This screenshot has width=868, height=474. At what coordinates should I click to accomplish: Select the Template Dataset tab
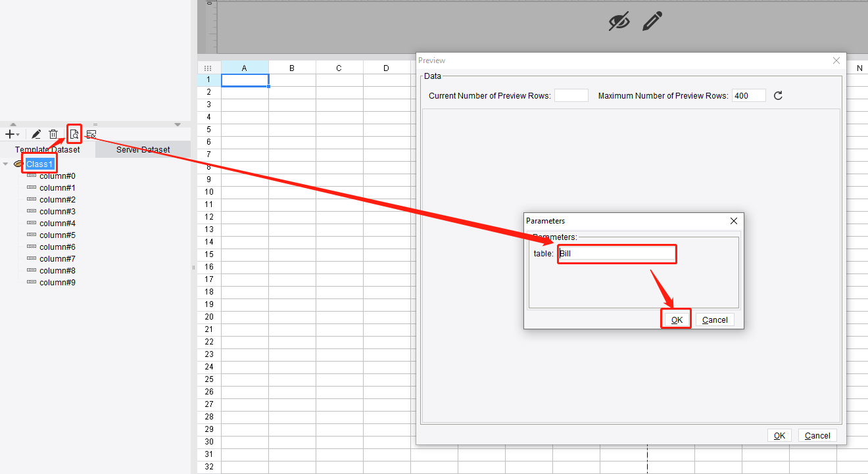pos(47,149)
